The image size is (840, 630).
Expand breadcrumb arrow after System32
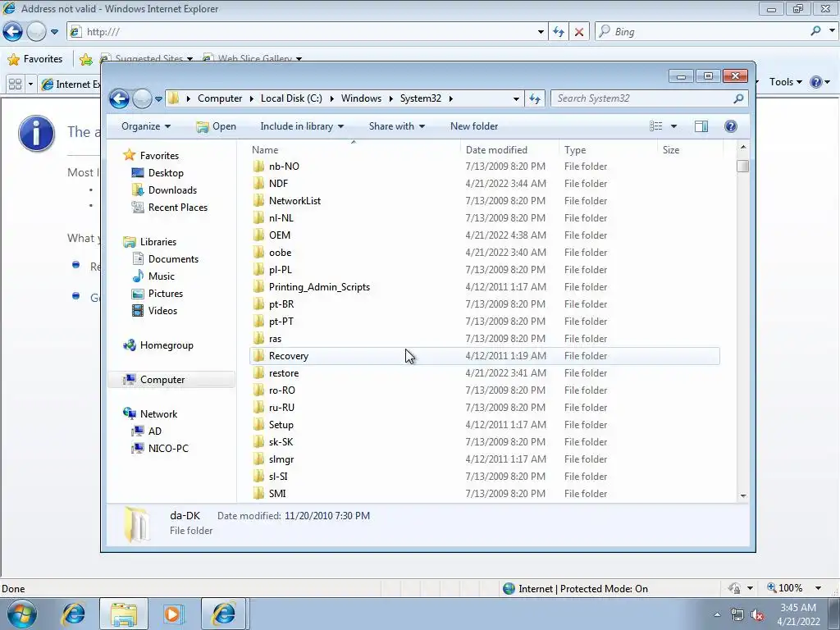tap(451, 98)
